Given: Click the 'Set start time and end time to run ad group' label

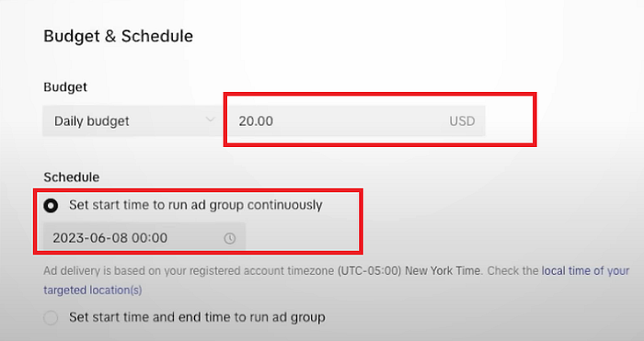Looking at the screenshot, I should [x=197, y=317].
